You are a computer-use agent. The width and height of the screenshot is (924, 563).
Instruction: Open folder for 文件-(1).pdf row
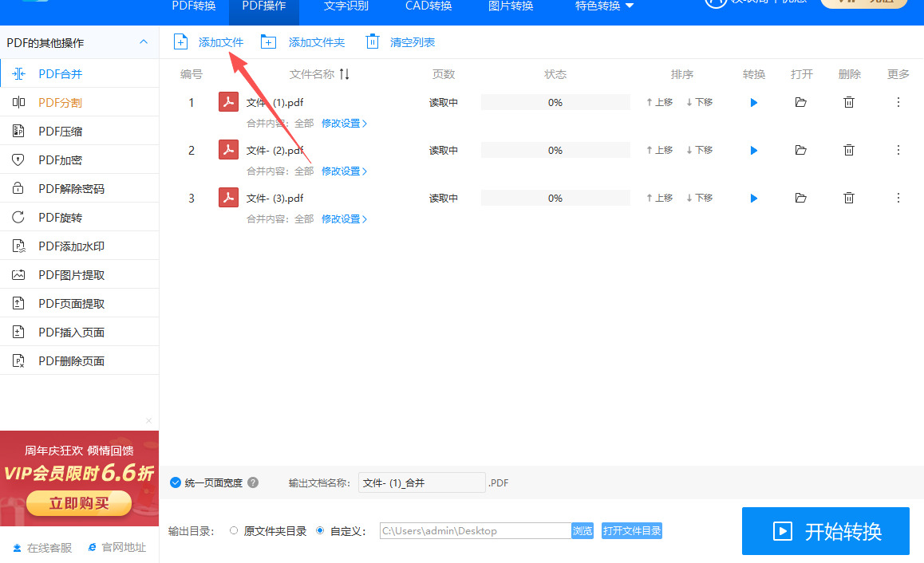[x=801, y=102]
